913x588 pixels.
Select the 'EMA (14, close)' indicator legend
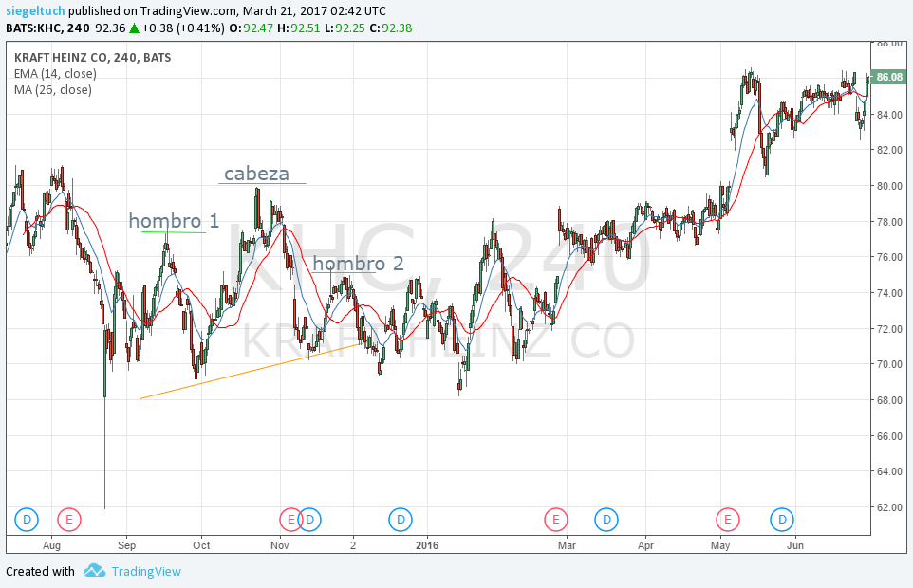point(55,74)
